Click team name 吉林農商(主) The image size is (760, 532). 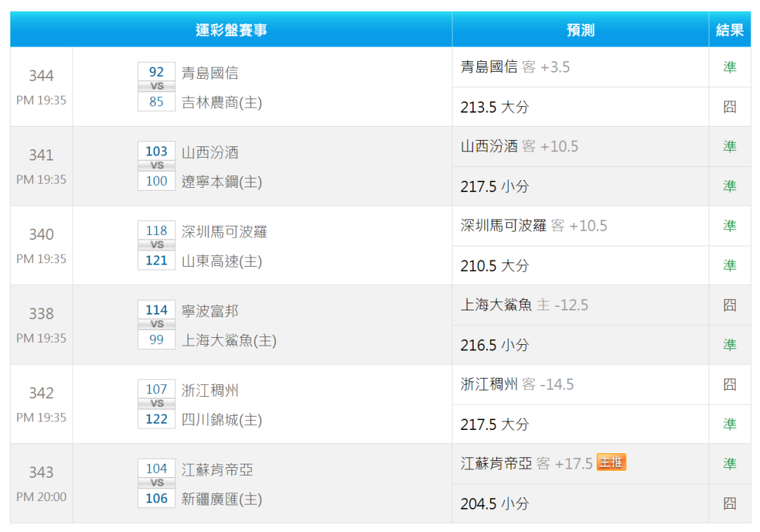coord(222,102)
